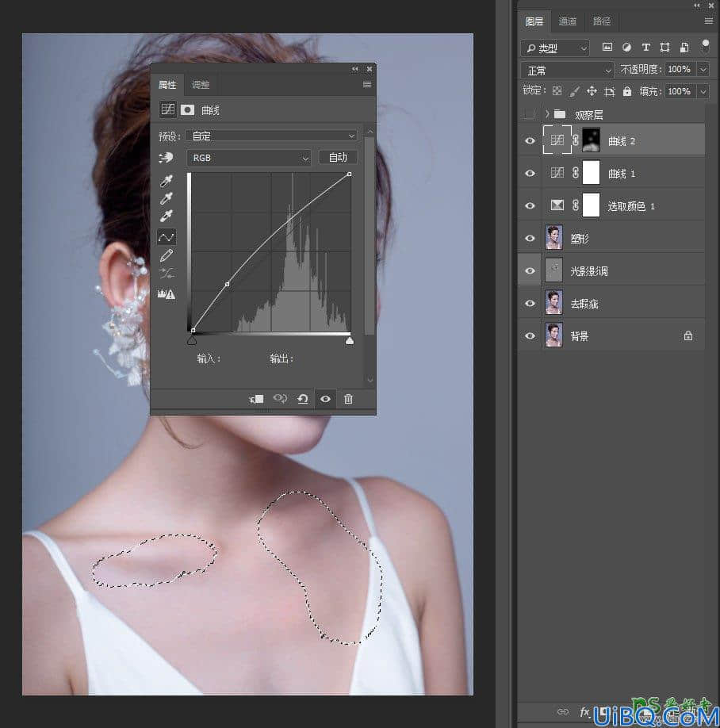Select the midtone curve control point
720x728 pixels.
coord(227,284)
